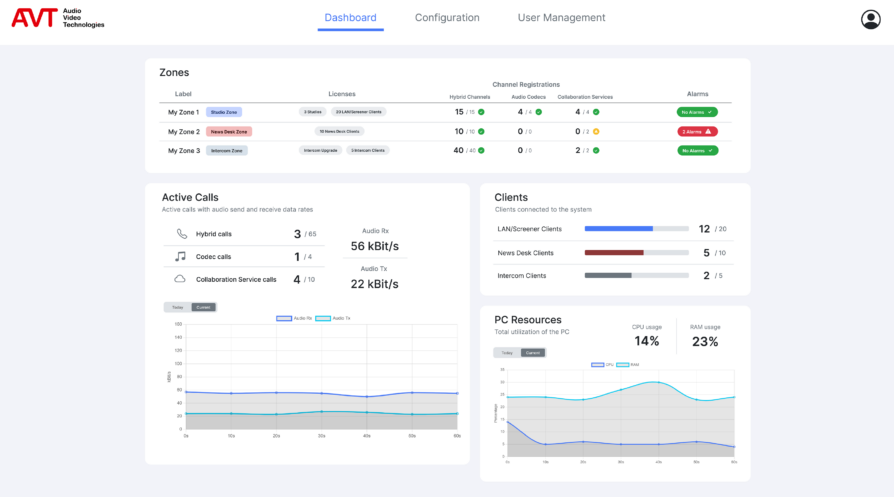The width and height of the screenshot is (894, 497).
Task: Toggle CPU series in PC Resources legend
Action: coord(602,365)
